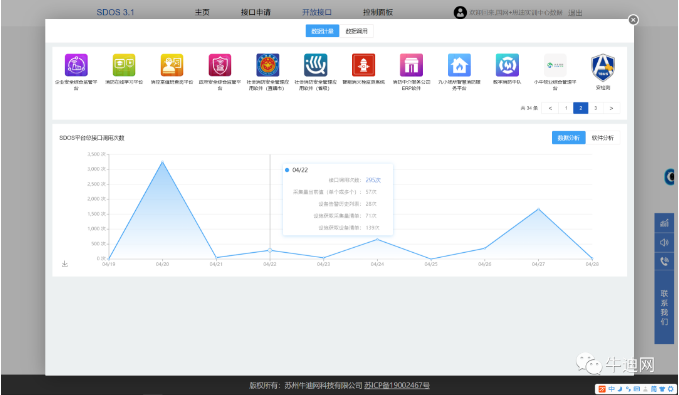Click the SDOS 3.1 logo text
The width and height of the screenshot is (679, 395).
(115, 13)
